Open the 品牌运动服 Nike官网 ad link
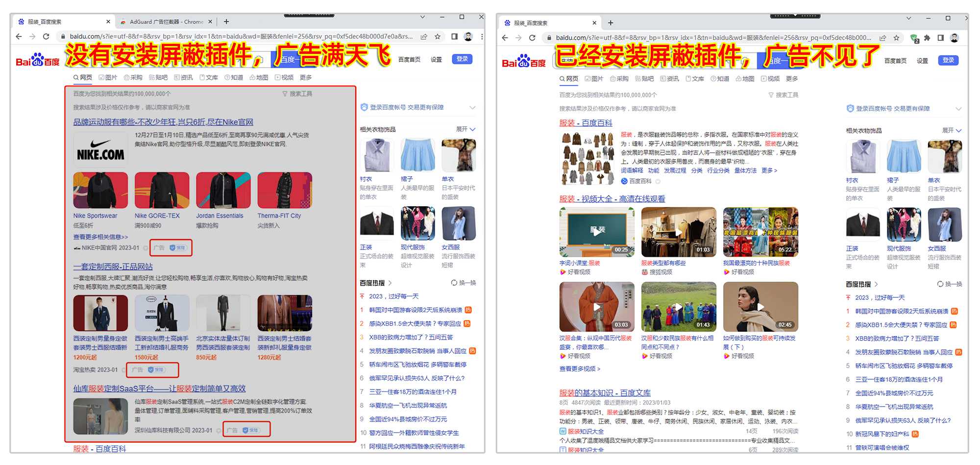 pyautogui.click(x=163, y=122)
